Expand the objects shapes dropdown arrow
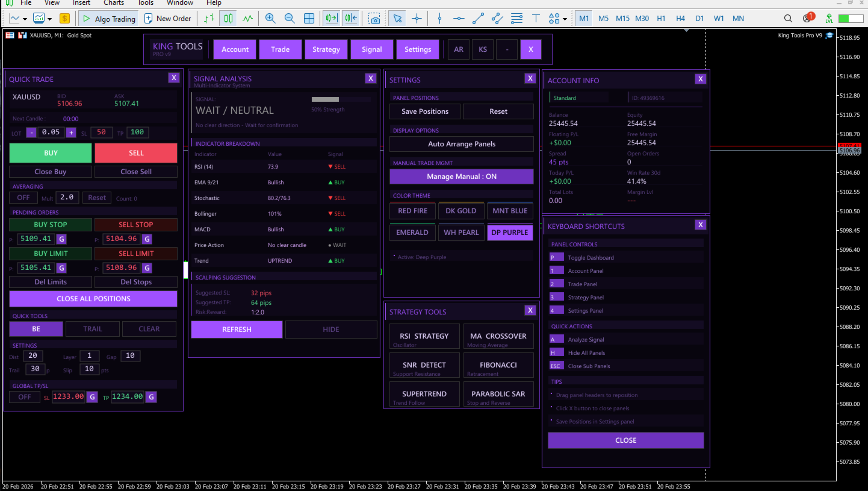 pos(565,19)
